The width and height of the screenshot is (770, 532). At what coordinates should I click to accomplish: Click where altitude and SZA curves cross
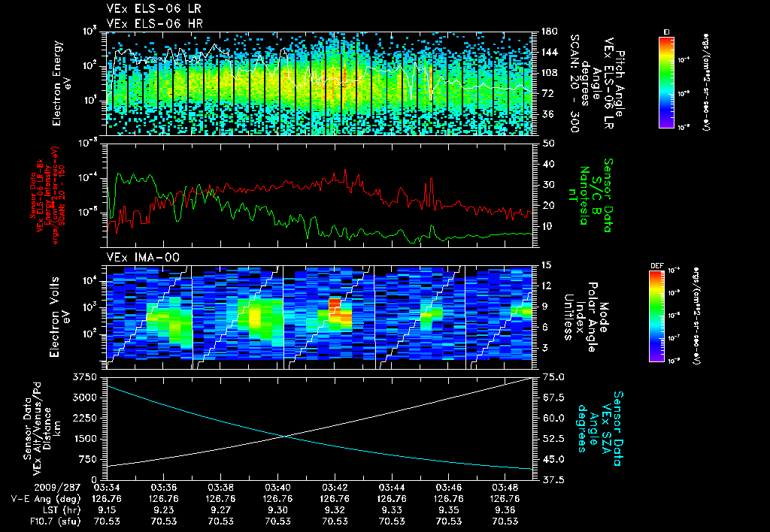(x=285, y=436)
